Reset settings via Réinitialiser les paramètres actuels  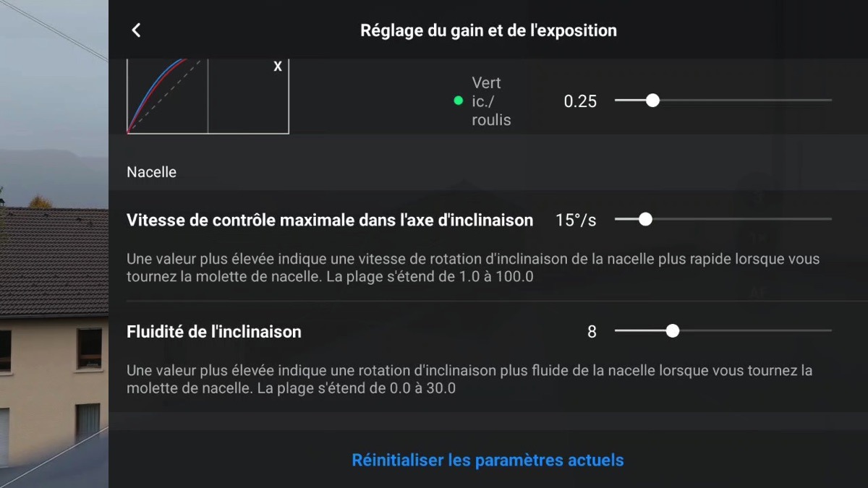click(x=488, y=460)
